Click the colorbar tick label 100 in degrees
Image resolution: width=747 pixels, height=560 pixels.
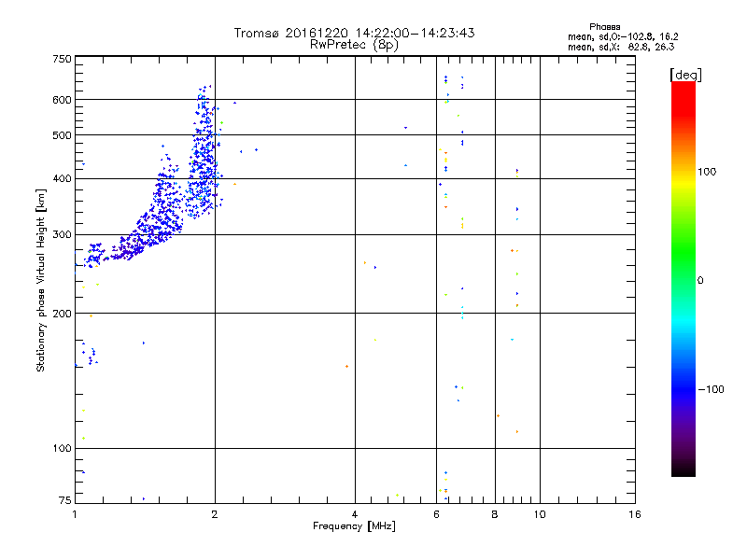point(707,172)
